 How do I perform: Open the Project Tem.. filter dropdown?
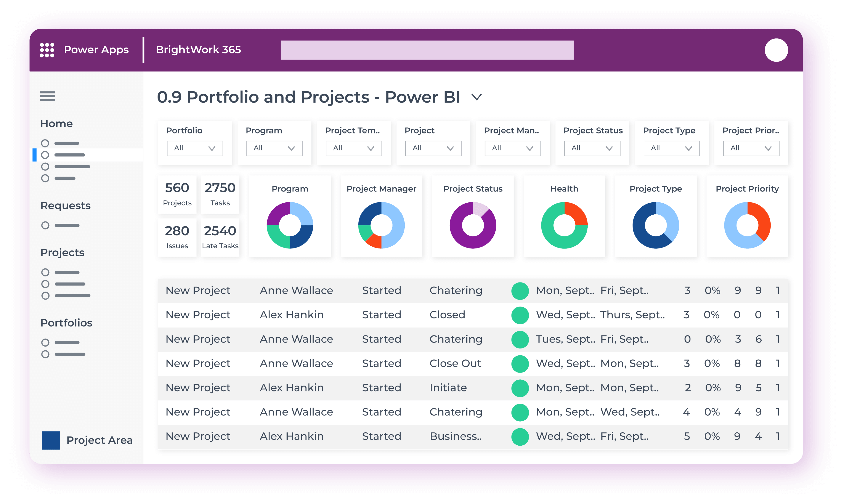coord(354,148)
